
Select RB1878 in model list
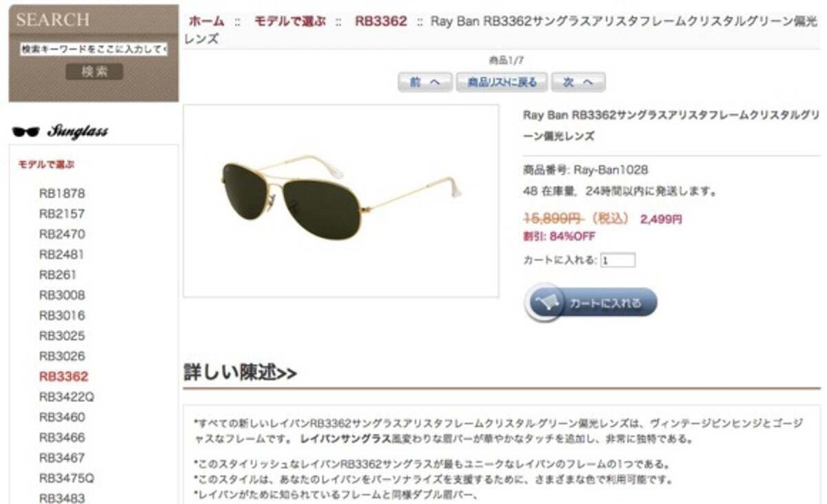coord(62,193)
